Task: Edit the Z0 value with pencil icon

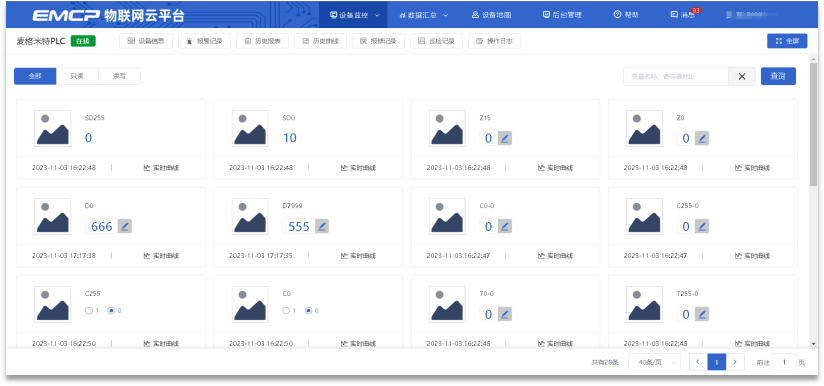Action: click(702, 138)
